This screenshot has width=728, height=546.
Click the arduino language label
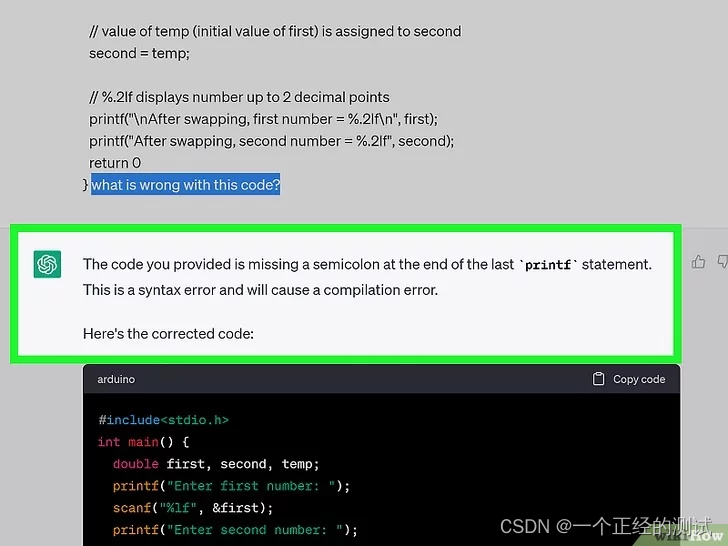tap(116, 379)
